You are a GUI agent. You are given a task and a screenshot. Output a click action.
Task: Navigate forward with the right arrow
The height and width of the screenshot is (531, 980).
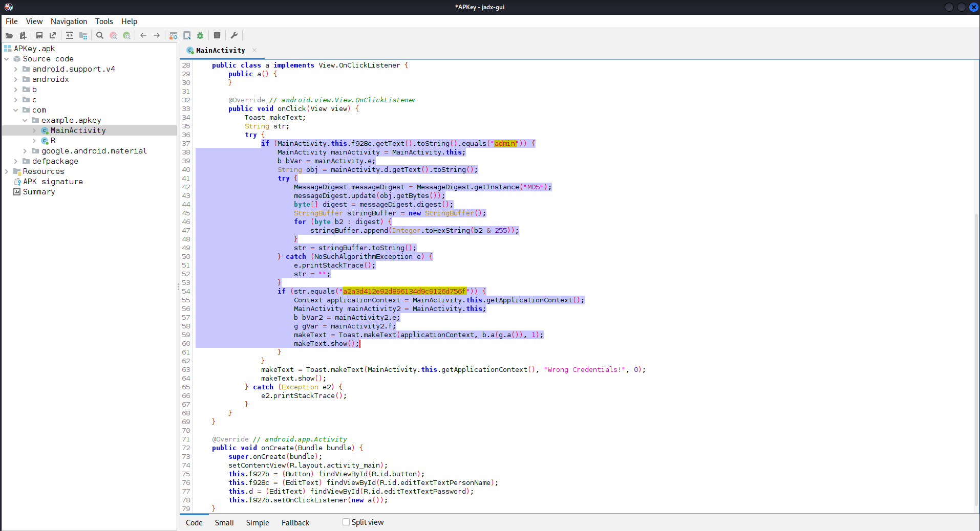157,35
